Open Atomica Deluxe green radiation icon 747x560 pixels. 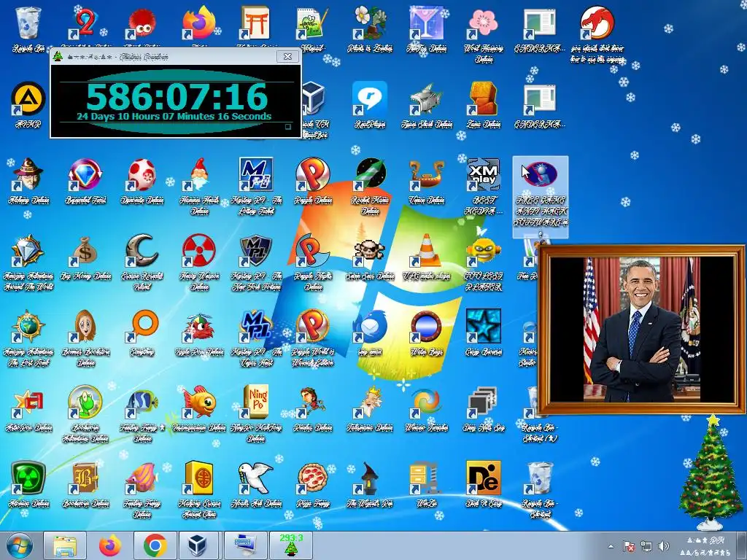click(x=28, y=478)
